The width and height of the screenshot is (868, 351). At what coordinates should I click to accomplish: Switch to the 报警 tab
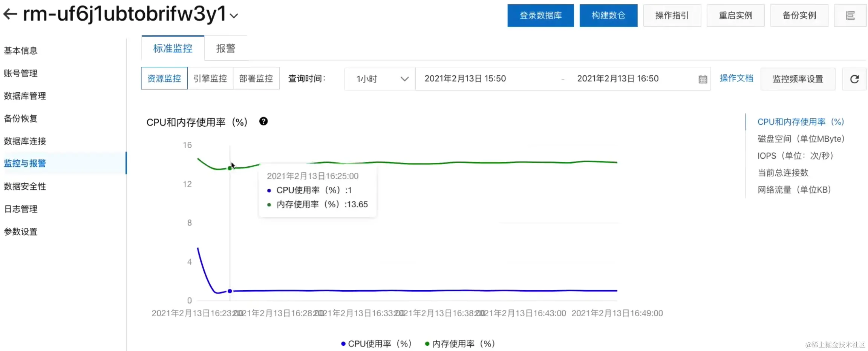pos(226,48)
